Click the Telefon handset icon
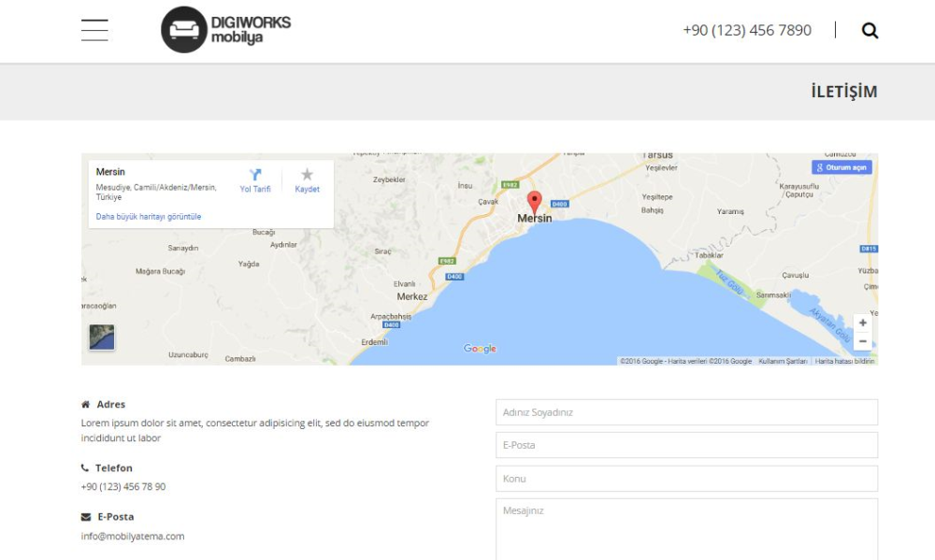 pos(85,468)
